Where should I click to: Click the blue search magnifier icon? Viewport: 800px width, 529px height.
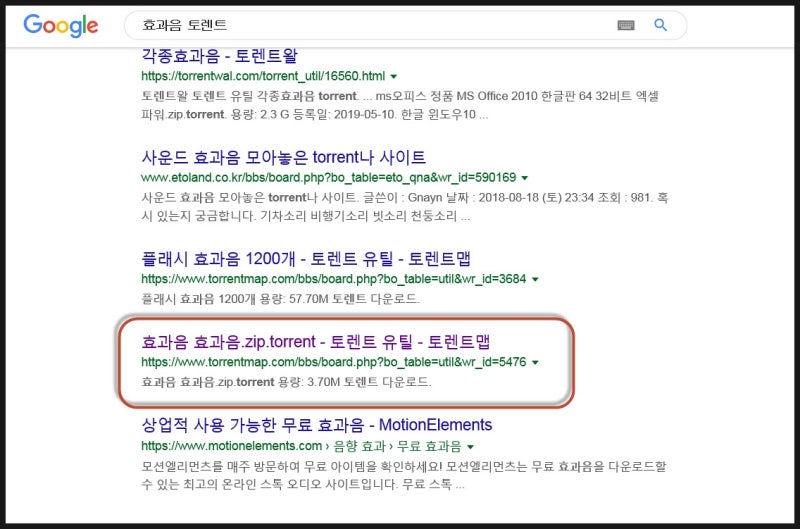click(660, 24)
